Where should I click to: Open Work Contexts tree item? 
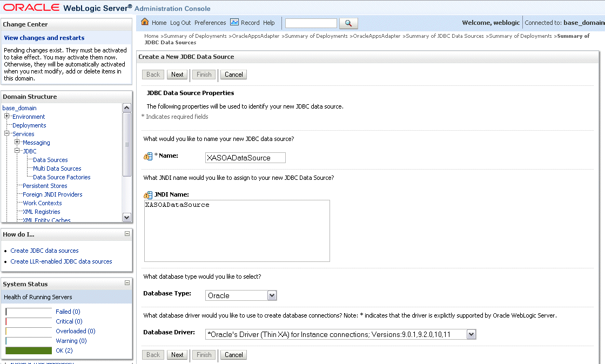(x=42, y=203)
